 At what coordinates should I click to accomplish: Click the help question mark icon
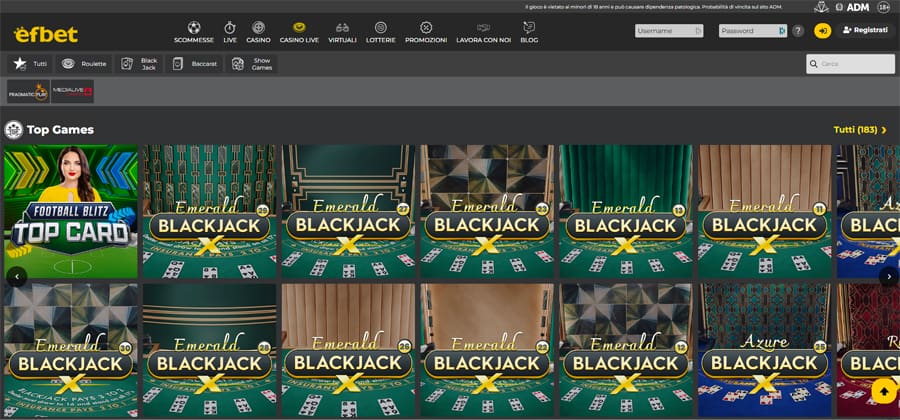point(798,31)
